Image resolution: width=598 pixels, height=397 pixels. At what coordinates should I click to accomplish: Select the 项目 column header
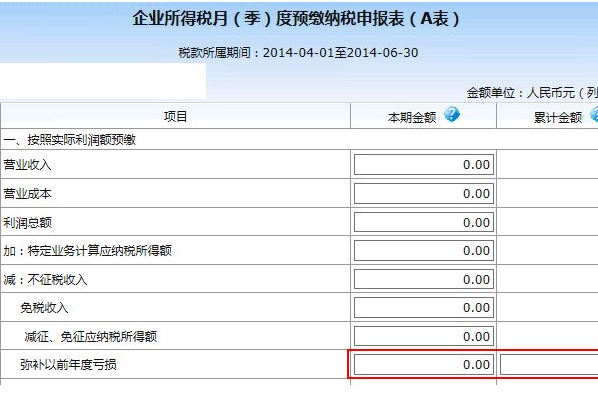pyautogui.click(x=175, y=116)
